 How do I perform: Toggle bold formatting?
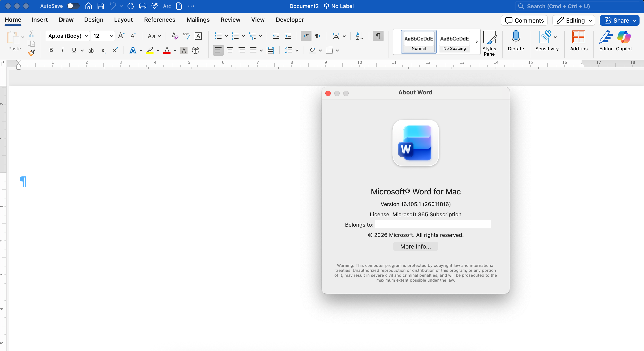(x=51, y=50)
